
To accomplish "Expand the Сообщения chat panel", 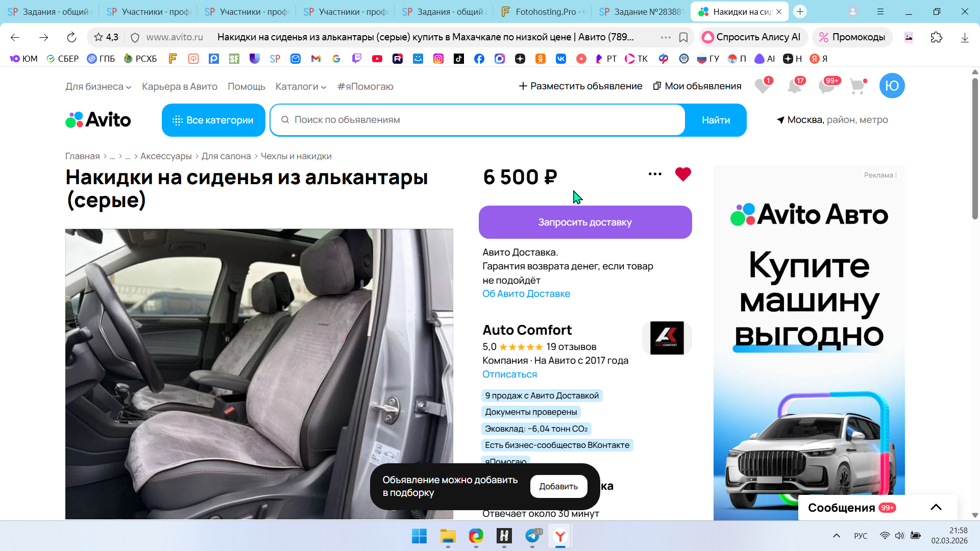I will pyautogui.click(x=936, y=507).
